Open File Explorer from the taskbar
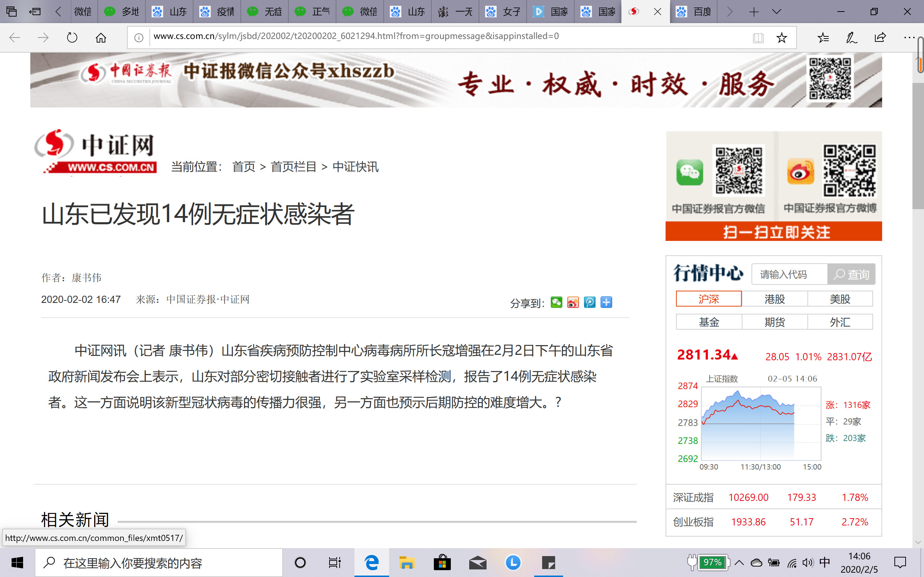Image resolution: width=924 pixels, height=577 pixels. pyautogui.click(x=407, y=562)
